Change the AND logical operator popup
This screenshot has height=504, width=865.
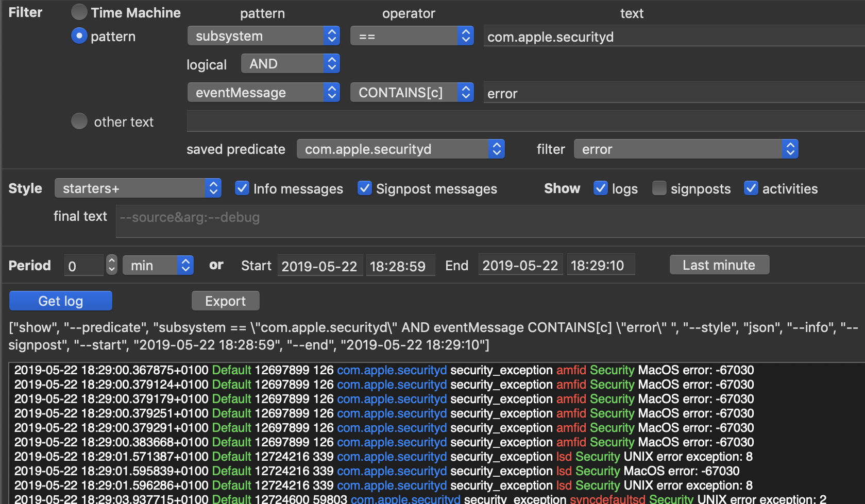(x=290, y=64)
